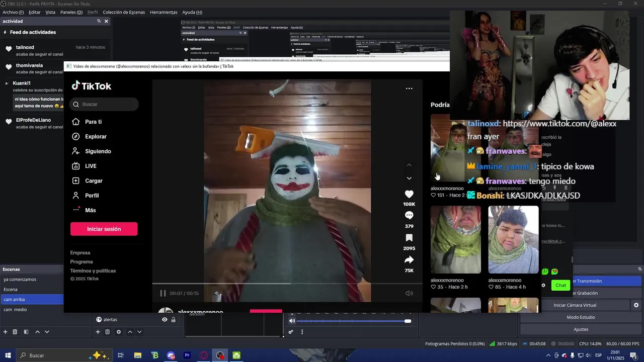Screen dimensions: 644x362
Task: Move the scene up in the list
Action: point(37,332)
